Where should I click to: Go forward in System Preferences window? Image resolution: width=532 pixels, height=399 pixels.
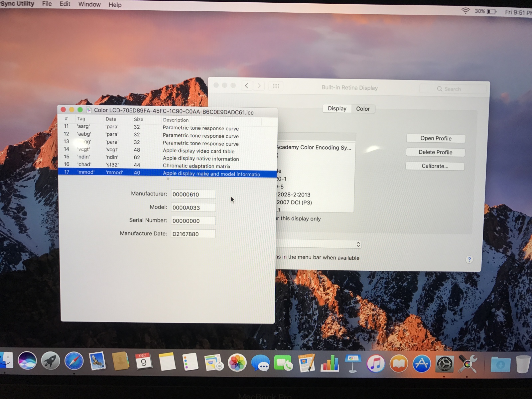pyautogui.click(x=259, y=86)
